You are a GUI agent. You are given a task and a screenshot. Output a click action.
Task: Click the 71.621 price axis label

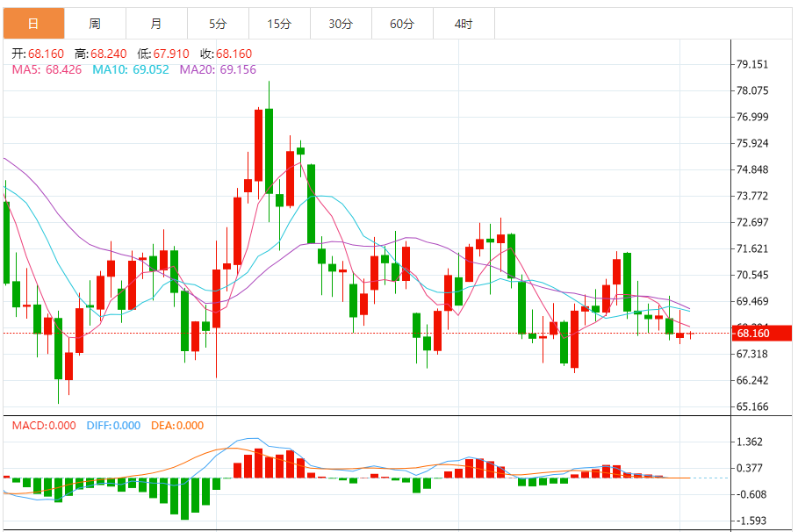click(752, 248)
